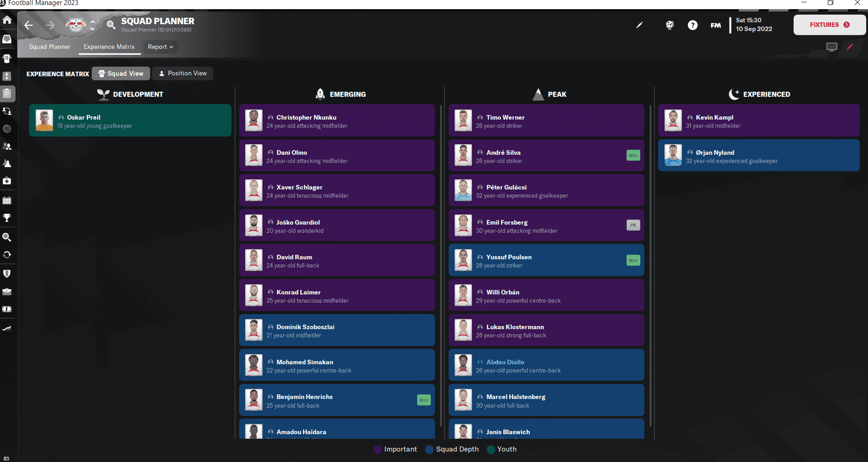Open the Development Centre graph icon
The height and width of the screenshot is (462, 868).
click(x=7, y=328)
